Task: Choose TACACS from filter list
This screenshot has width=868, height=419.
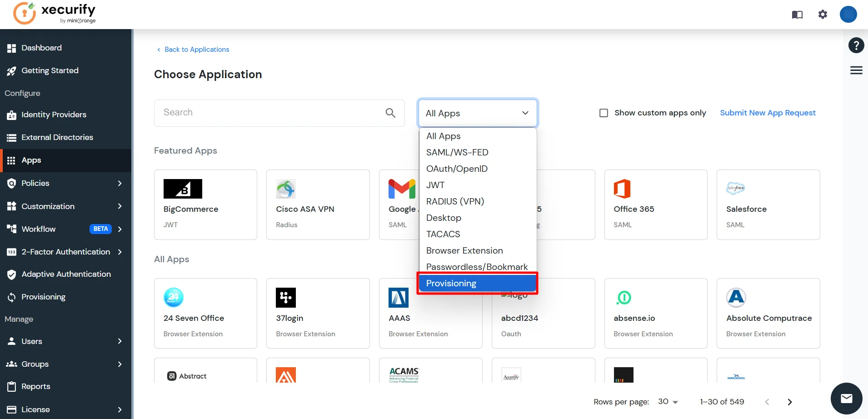Action: (478, 234)
